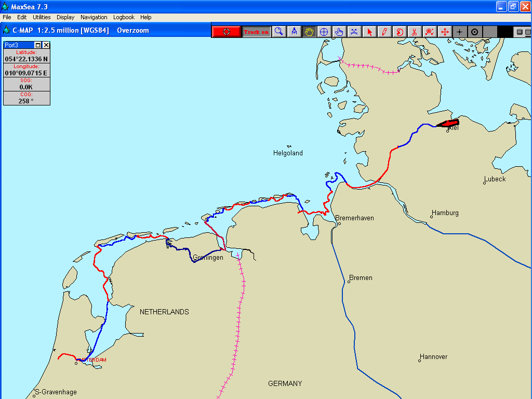Open the Display menu

65,17
